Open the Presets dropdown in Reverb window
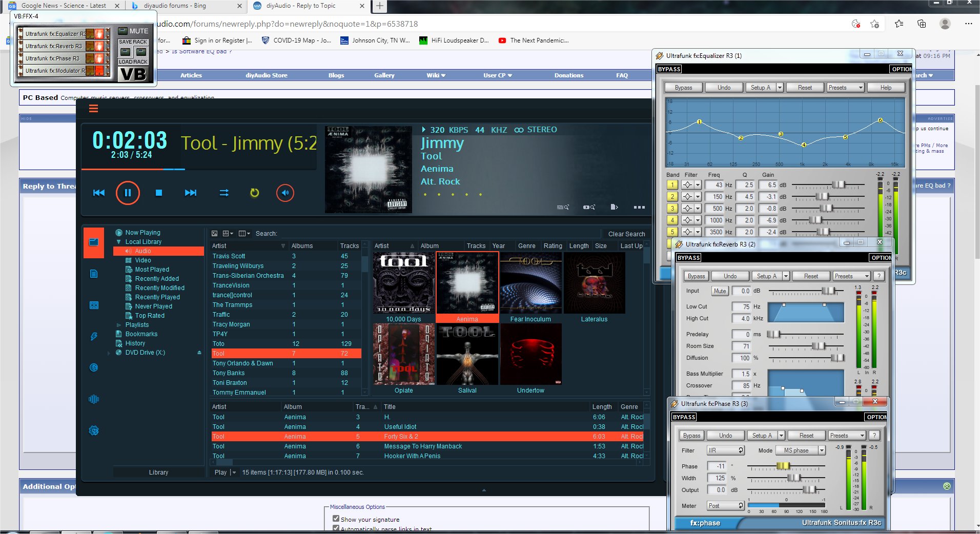980x534 pixels. (x=852, y=276)
